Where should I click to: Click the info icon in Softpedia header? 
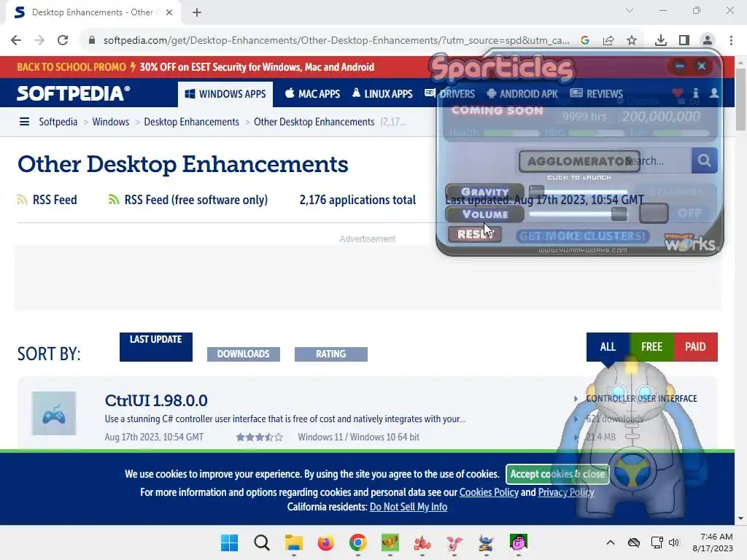(695, 93)
